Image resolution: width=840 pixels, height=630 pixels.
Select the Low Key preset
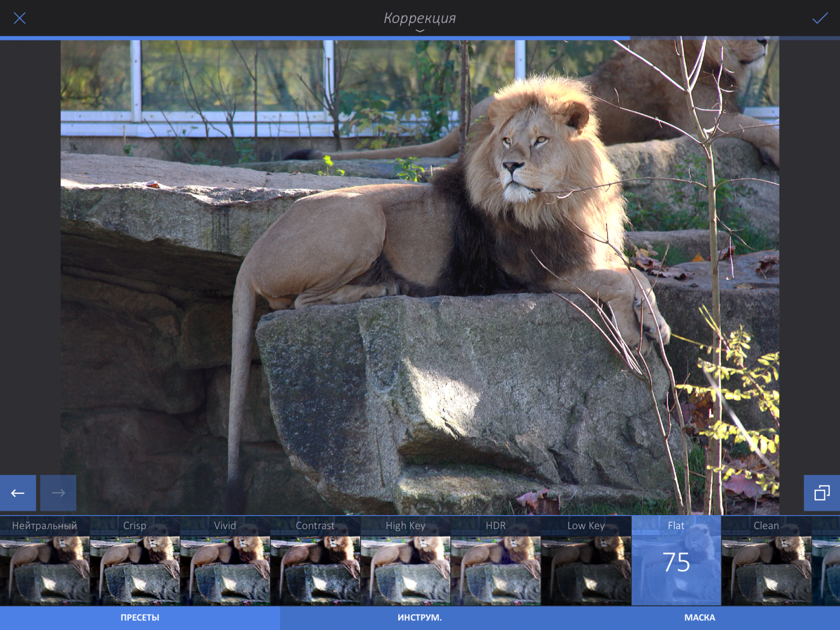[586, 561]
